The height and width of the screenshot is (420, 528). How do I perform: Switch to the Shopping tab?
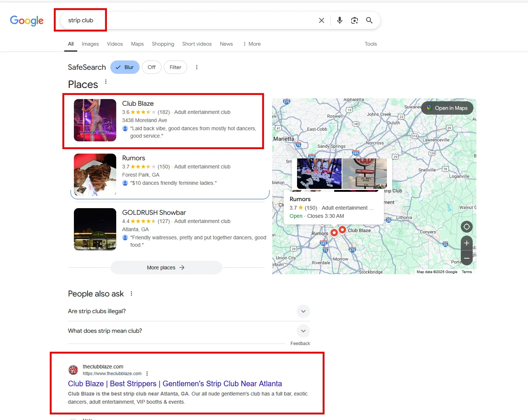163,44
